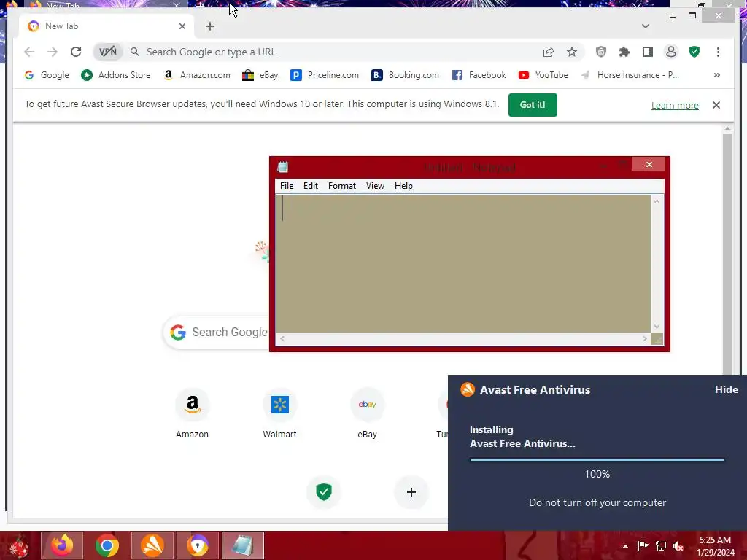Open the Priceline.com bookmark
This screenshot has height=560, width=747.
[x=325, y=75]
